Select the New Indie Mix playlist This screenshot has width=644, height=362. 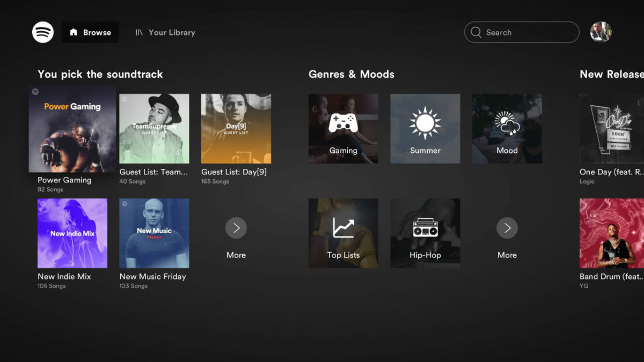[72, 233]
